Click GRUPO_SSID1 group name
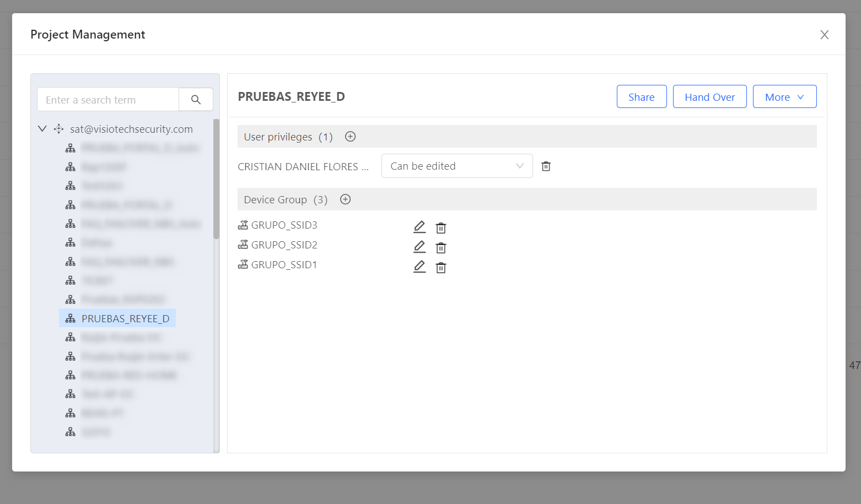The image size is (861, 504). (284, 264)
